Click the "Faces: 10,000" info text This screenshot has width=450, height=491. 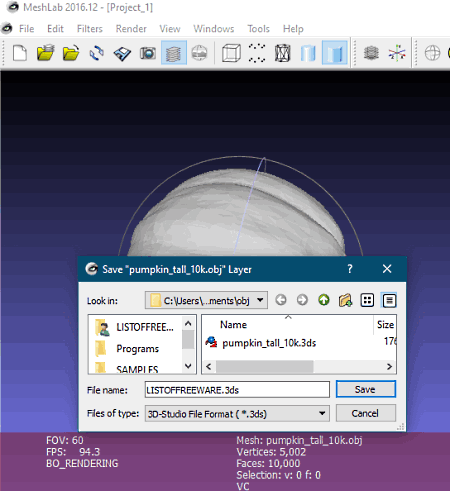coord(268,463)
